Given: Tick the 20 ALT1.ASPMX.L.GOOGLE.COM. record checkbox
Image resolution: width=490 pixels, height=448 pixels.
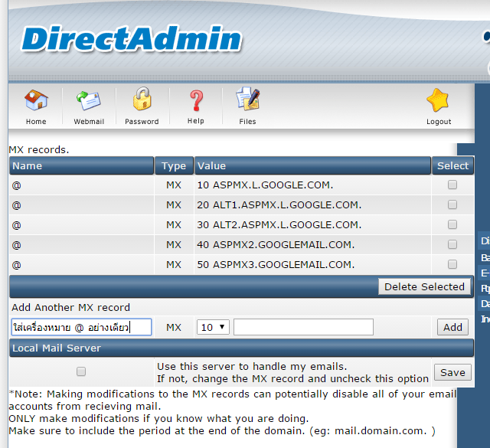Looking at the screenshot, I should point(452,204).
